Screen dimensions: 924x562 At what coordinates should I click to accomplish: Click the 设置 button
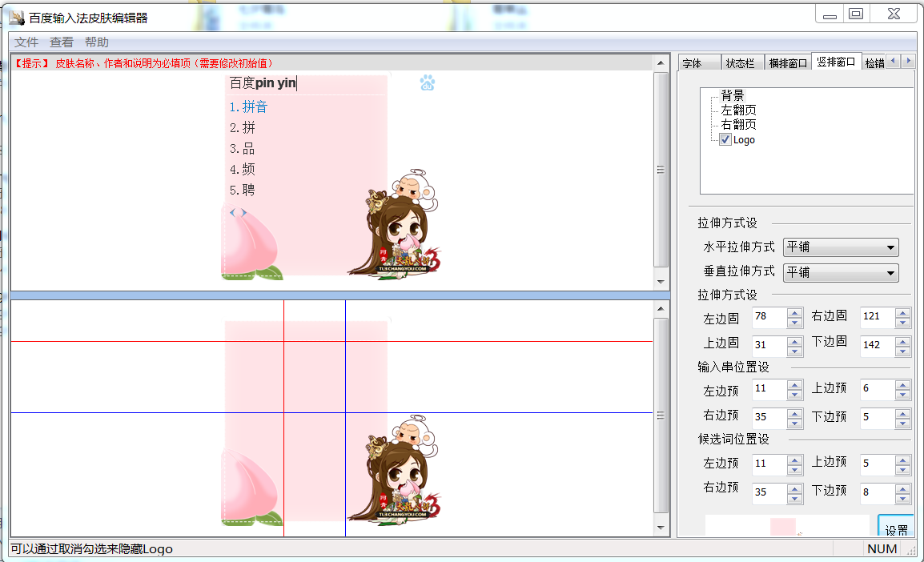click(896, 525)
